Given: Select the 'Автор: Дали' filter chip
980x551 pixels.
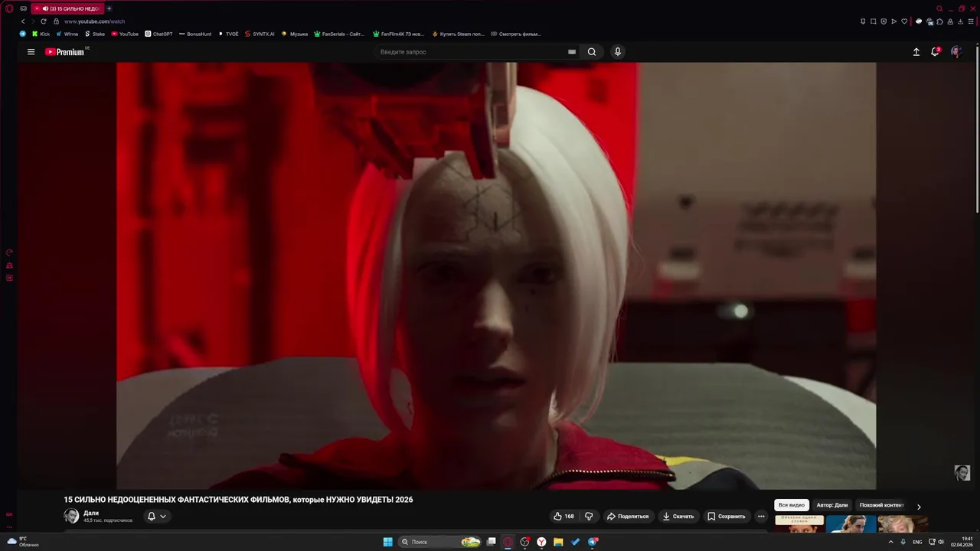Looking at the screenshot, I should coord(832,505).
